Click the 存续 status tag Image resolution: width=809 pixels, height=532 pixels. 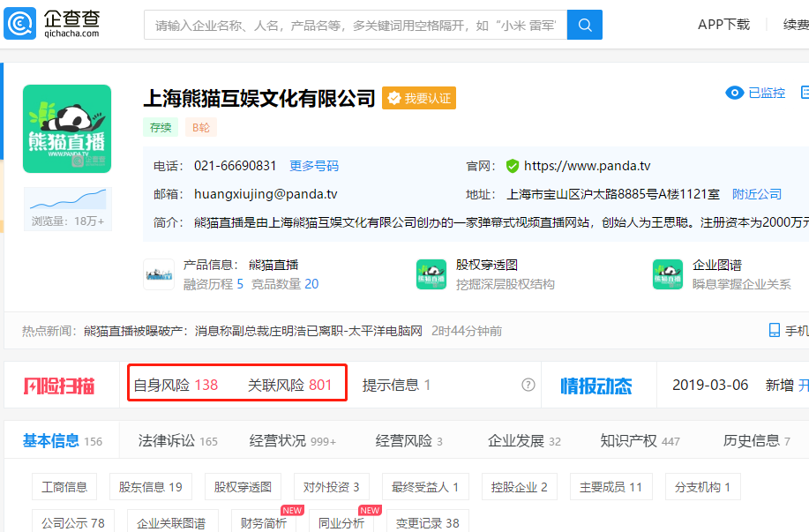161,127
